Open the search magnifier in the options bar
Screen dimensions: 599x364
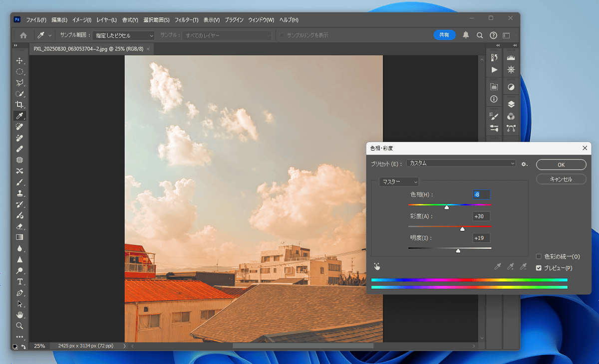(x=480, y=35)
